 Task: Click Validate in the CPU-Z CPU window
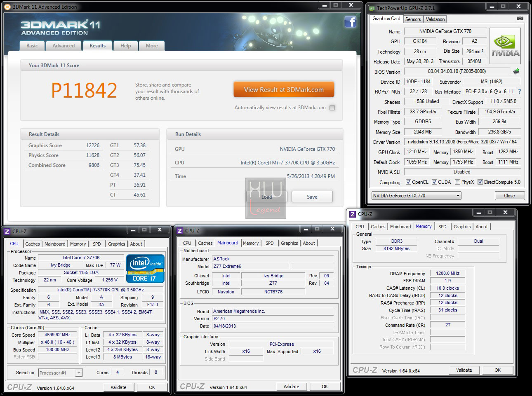pos(118,387)
